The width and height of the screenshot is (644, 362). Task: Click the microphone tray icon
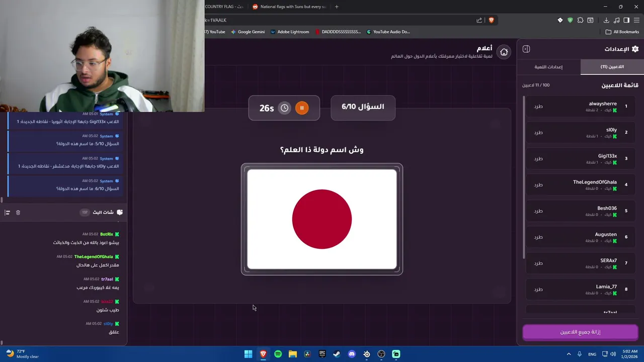(x=580, y=354)
